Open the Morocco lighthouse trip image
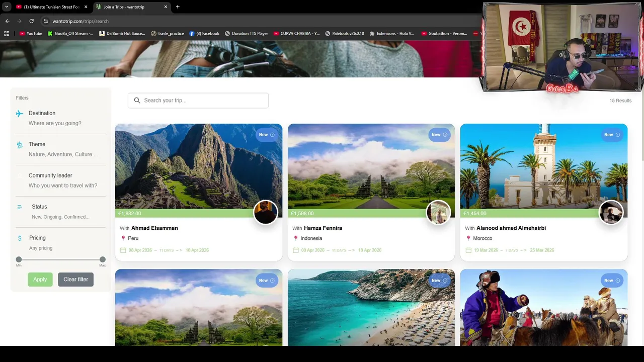This screenshot has height=362, width=644. coord(544,166)
